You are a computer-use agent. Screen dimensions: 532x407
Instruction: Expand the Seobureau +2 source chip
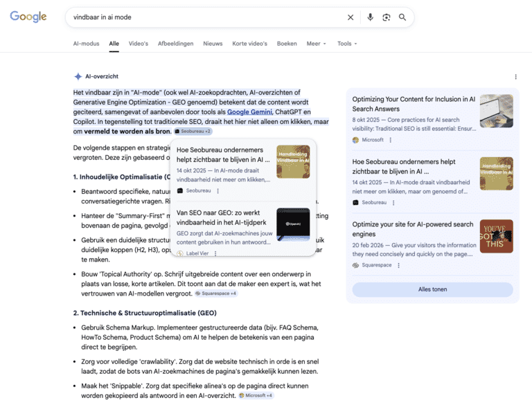(193, 131)
